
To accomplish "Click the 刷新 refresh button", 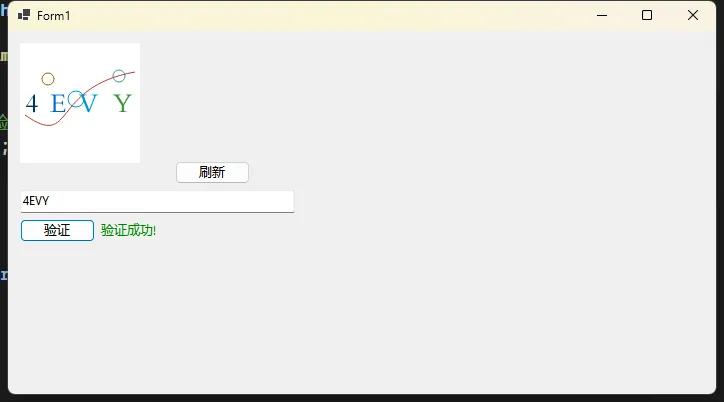I will pos(212,172).
